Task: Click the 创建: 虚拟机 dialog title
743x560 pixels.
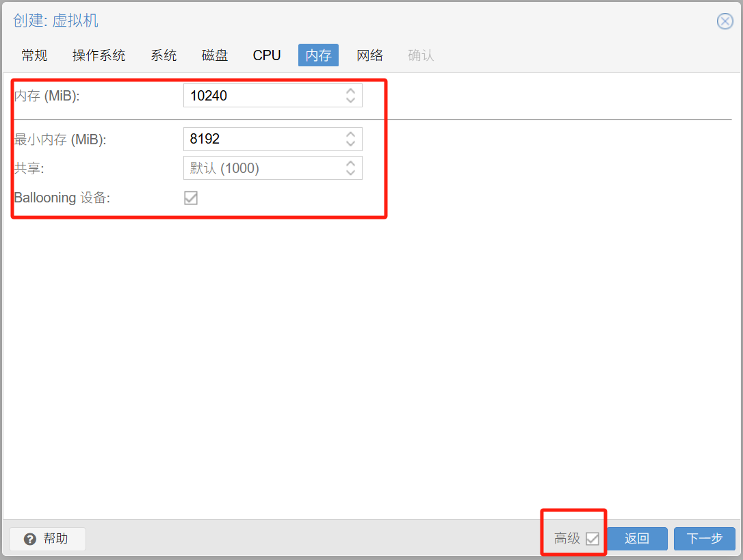Action: point(55,21)
